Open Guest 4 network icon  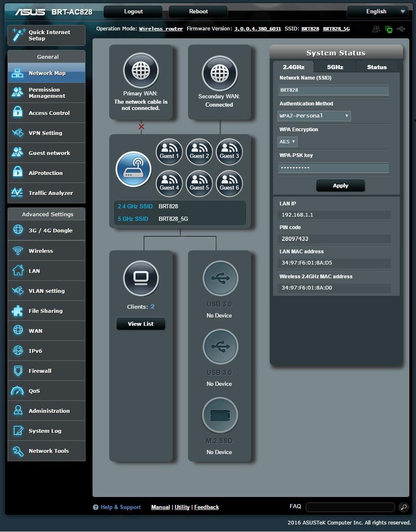pos(169,184)
